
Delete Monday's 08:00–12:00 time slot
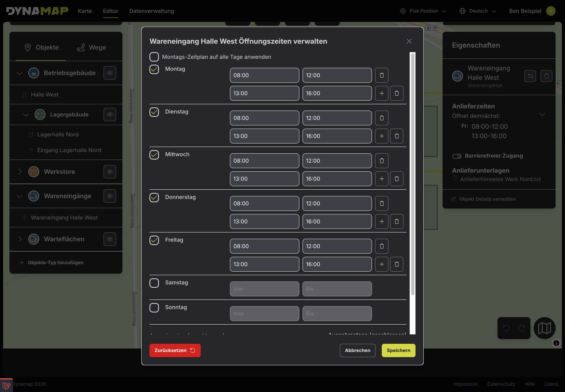382,75
